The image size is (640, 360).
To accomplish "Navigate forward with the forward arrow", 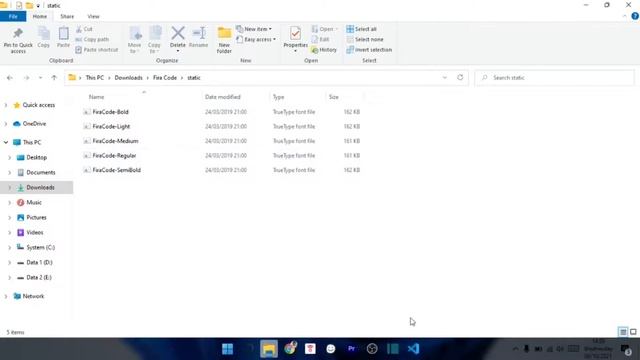I will click(26, 78).
